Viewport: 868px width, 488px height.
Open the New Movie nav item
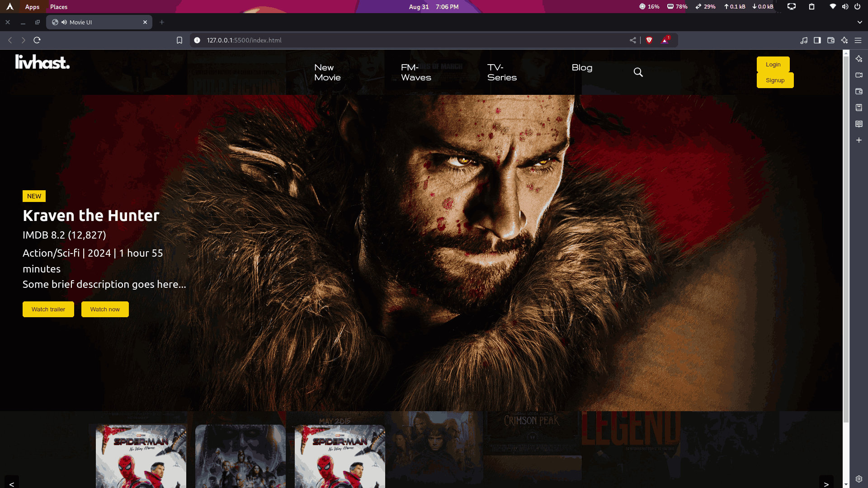click(327, 72)
